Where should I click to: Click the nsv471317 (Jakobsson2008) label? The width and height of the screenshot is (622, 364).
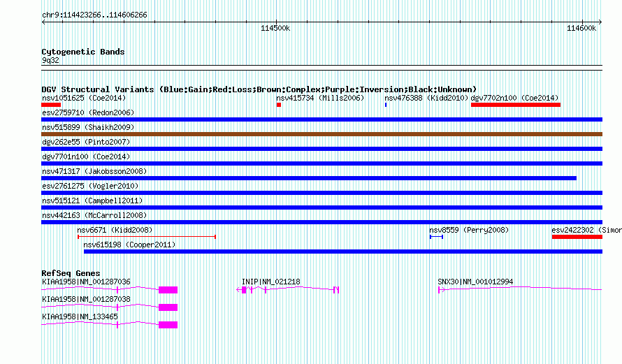pos(94,171)
